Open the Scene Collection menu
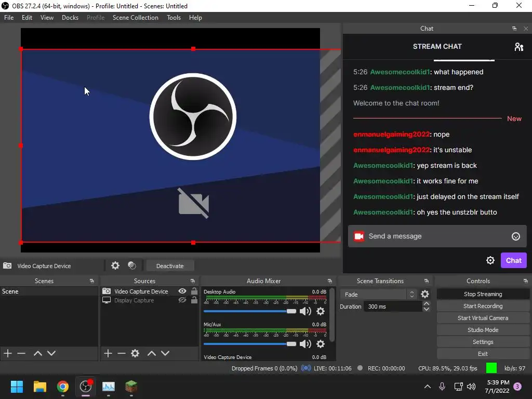 (x=136, y=18)
